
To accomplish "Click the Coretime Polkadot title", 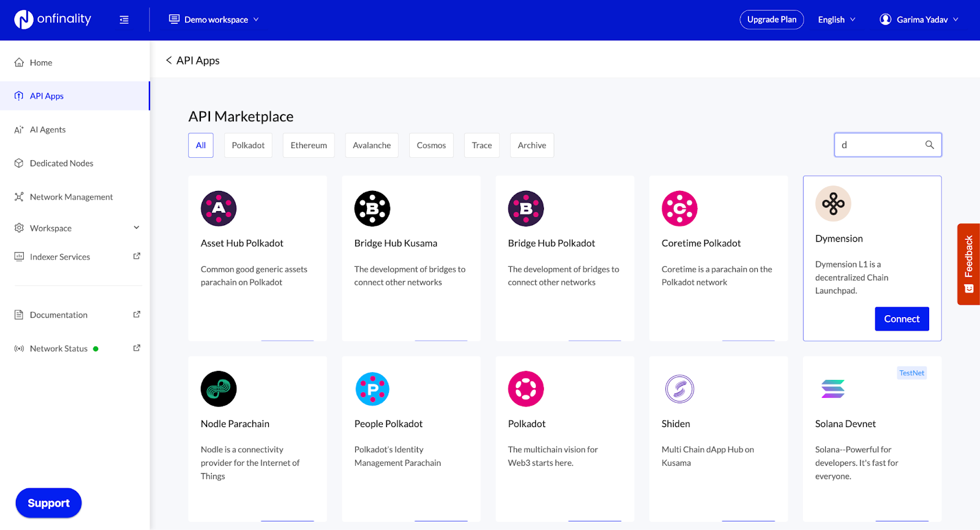I will (x=701, y=244).
